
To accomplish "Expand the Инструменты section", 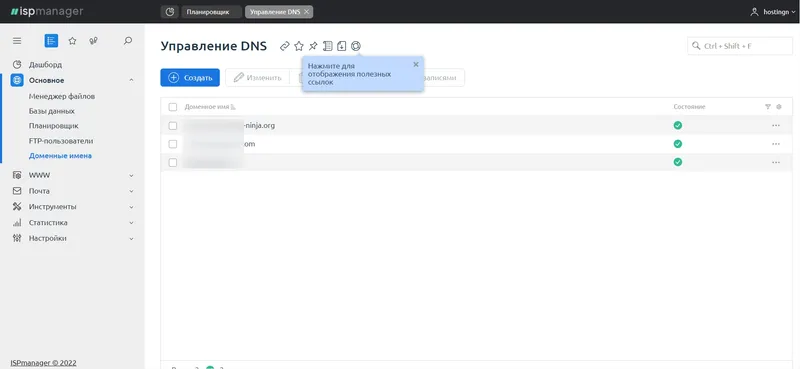I will (x=131, y=207).
